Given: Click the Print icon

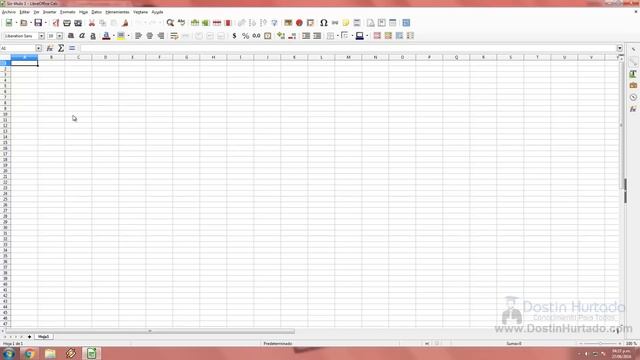Looking at the screenshot, I should [67, 23].
